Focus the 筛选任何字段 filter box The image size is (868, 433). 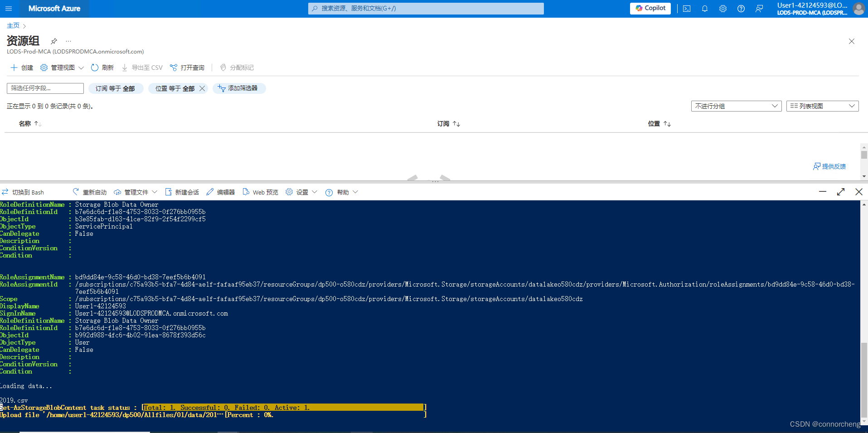pos(45,88)
